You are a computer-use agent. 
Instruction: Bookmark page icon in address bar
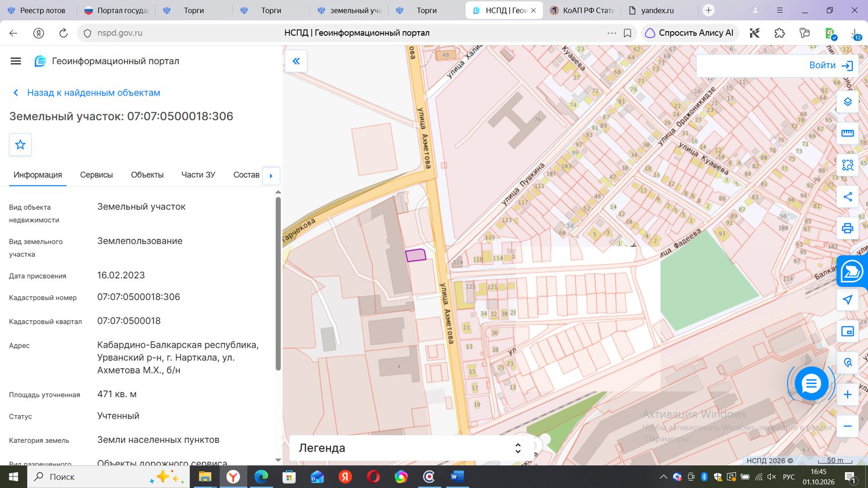(x=627, y=33)
